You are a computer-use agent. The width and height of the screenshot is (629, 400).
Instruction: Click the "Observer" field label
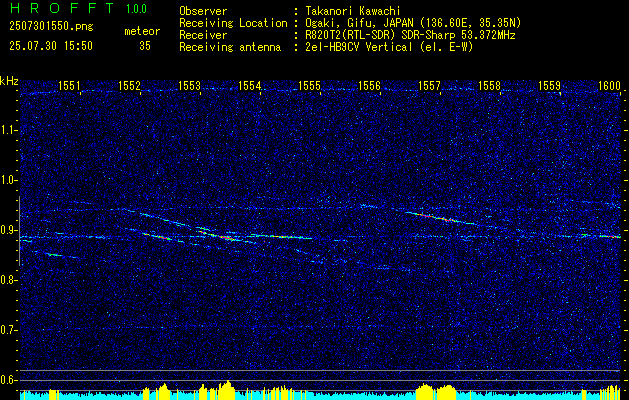(x=203, y=11)
